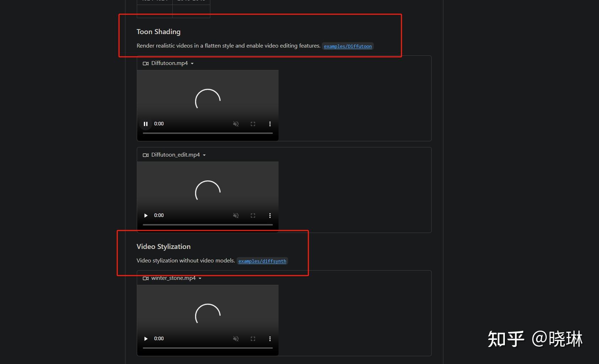
Task: Click the 0:00 timestamp on Diffutoon.mp4 player
Action: coord(159,124)
